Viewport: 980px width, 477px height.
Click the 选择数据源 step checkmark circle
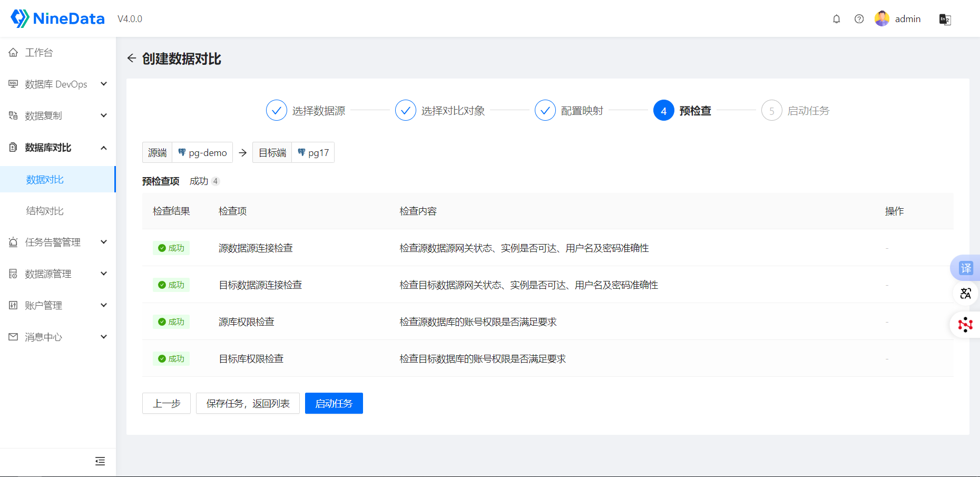click(277, 110)
